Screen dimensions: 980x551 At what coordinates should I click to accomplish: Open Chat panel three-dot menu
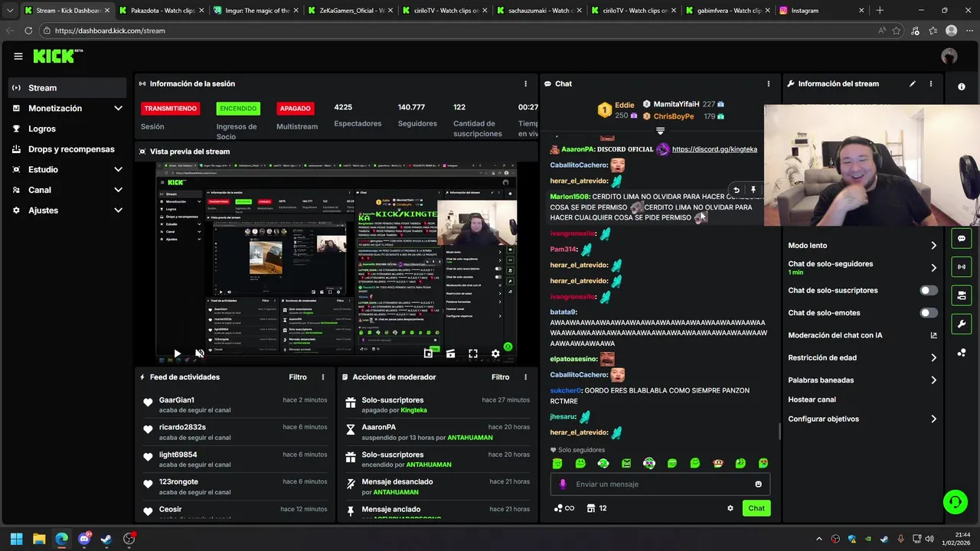click(769, 83)
